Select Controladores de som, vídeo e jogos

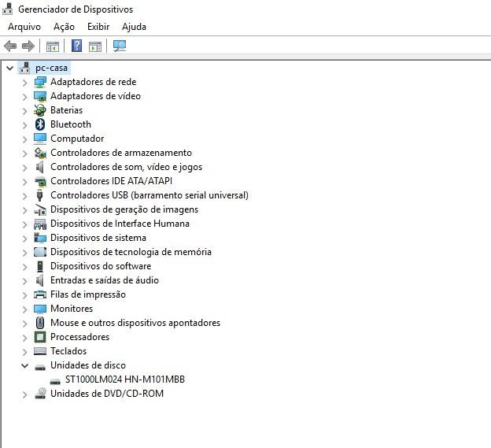(x=126, y=167)
